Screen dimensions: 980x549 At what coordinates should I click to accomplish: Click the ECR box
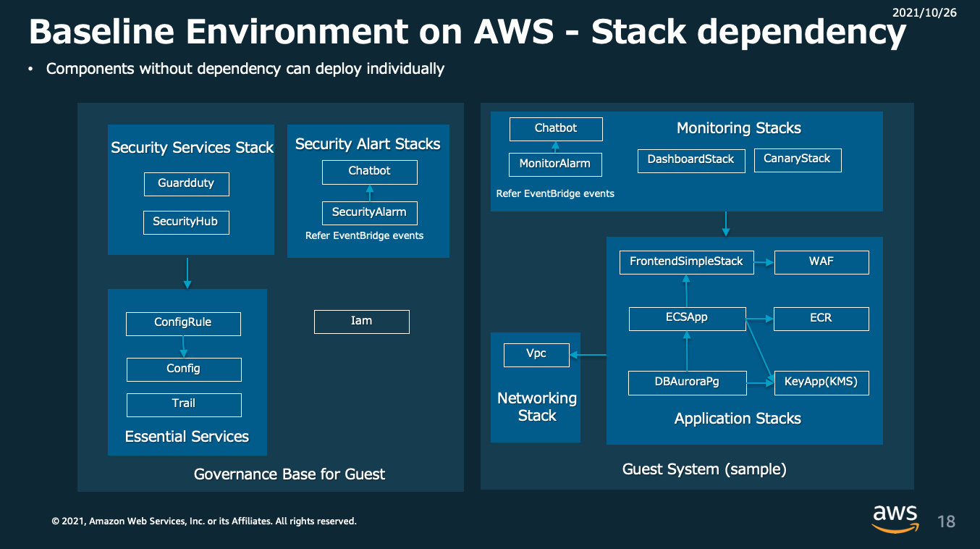(x=821, y=319)
